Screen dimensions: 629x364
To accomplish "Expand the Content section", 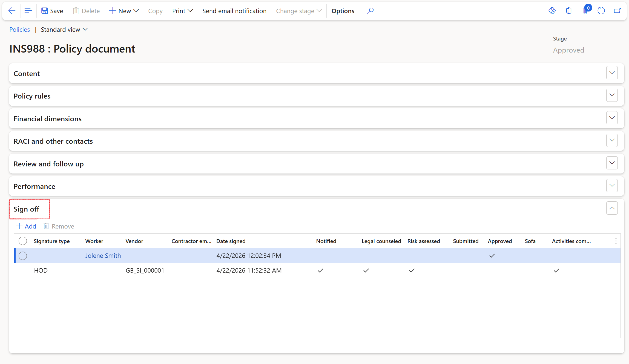I will (612, 73).
